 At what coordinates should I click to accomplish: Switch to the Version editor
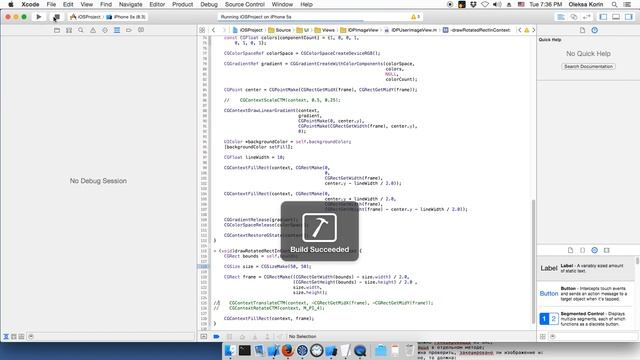click(587, 17)
